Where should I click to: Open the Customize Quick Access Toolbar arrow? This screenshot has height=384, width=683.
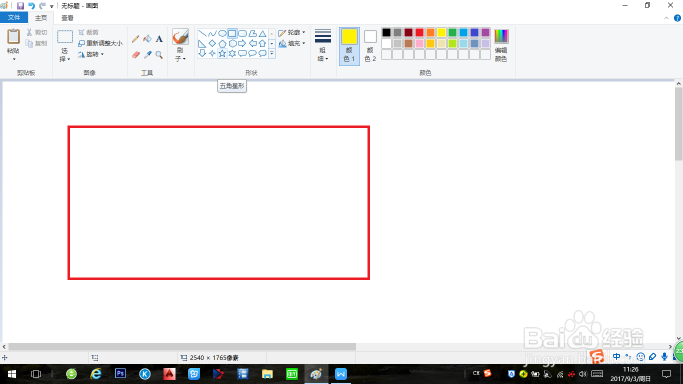[x=51, y=6]
